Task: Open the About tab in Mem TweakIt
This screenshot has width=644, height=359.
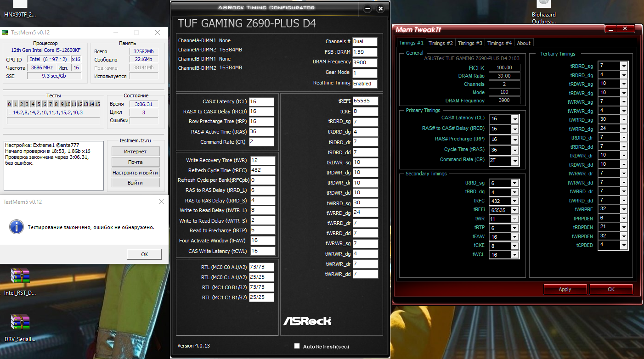Action: [524, 43]
